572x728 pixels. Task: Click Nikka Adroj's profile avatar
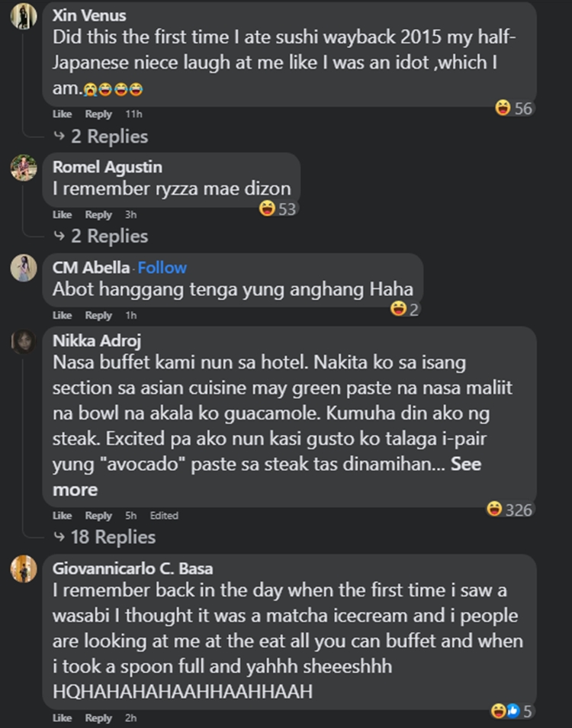click(x=24, y=342)
